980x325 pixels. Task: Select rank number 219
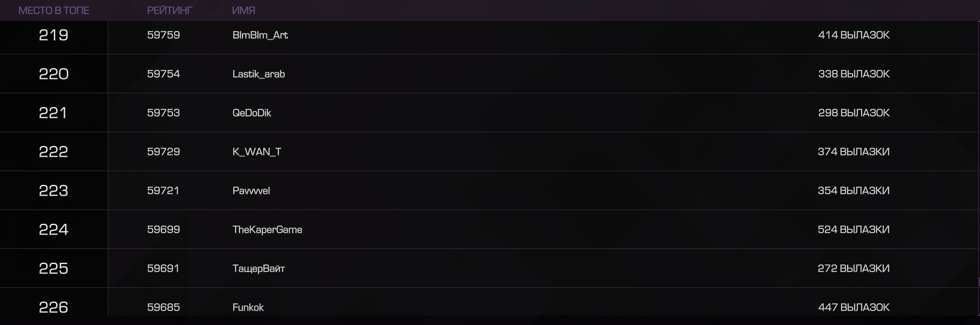pyautogui.click(x=54, y=35)
